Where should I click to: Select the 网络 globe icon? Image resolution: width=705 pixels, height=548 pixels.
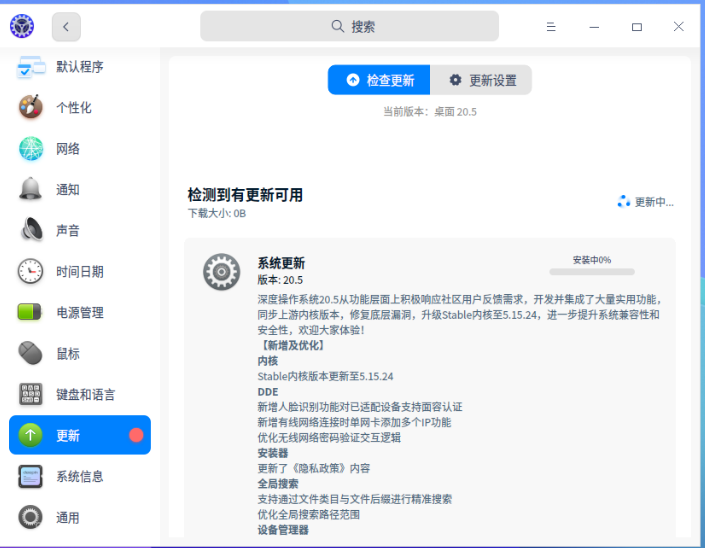(31, 148)
